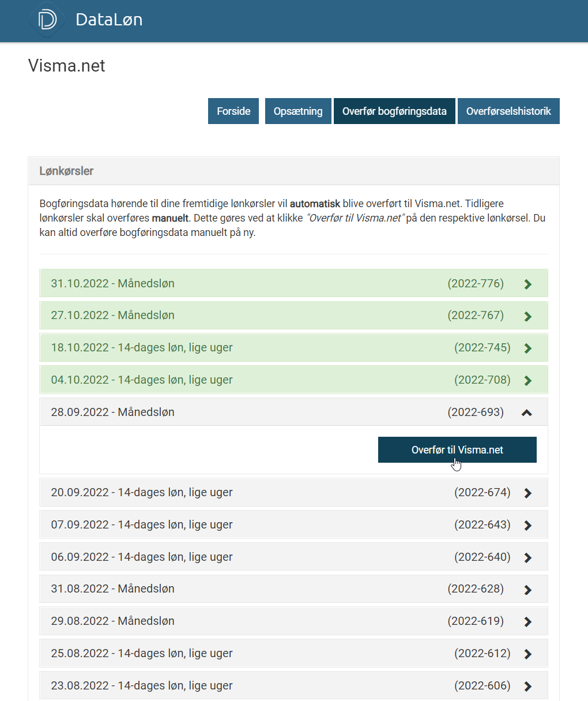Open the arrow icon on row 2022-708
The width and height of the screenshot is (588, 701).
[x=527, y=381]
